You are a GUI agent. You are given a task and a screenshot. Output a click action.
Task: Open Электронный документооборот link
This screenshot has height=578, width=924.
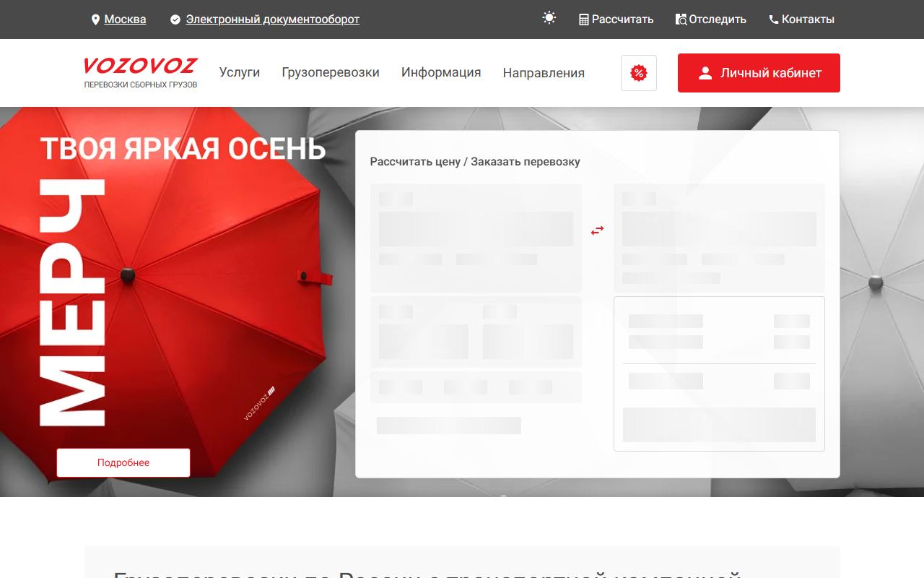tap(273, 20)
